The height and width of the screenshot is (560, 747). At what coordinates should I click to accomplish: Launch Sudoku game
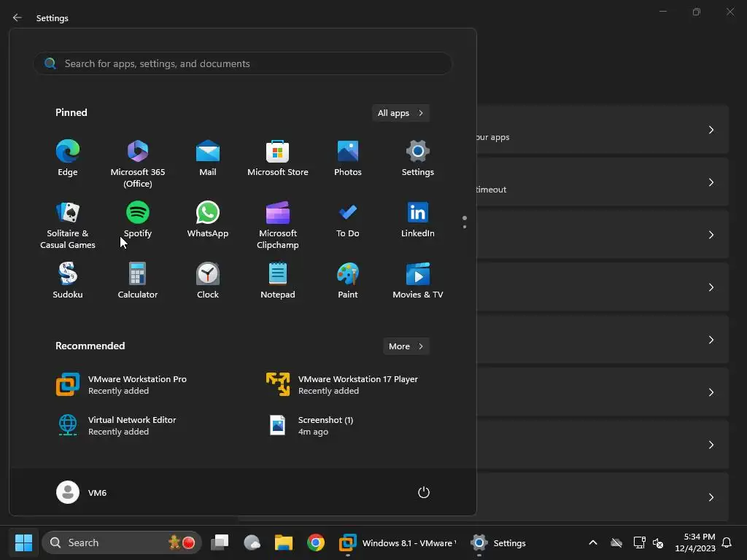tap(68, 281)
